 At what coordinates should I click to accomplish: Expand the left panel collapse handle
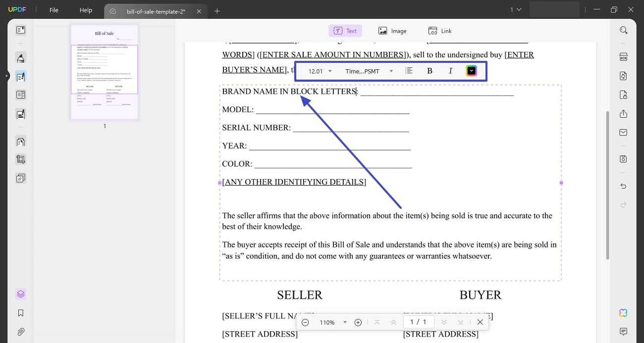tap(7, 76)
